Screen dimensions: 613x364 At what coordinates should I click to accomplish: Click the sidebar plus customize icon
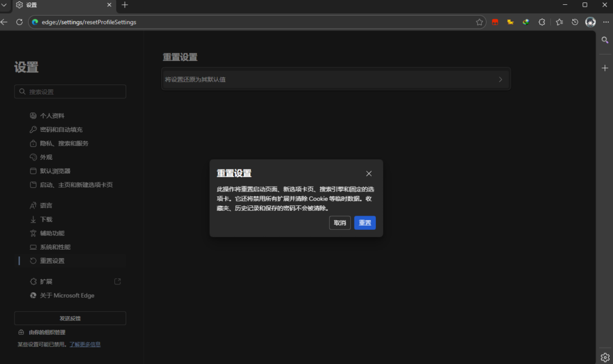pyautogui.click(x=605, y=68)
